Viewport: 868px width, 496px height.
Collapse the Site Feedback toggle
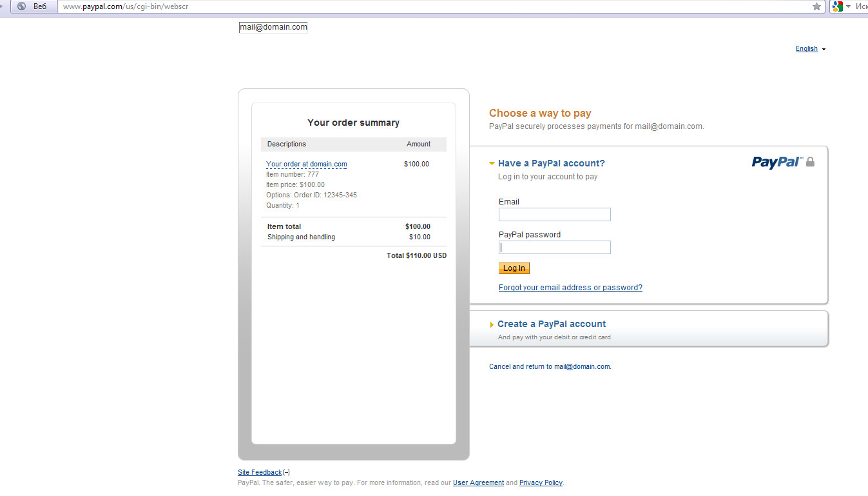point(287,473)
